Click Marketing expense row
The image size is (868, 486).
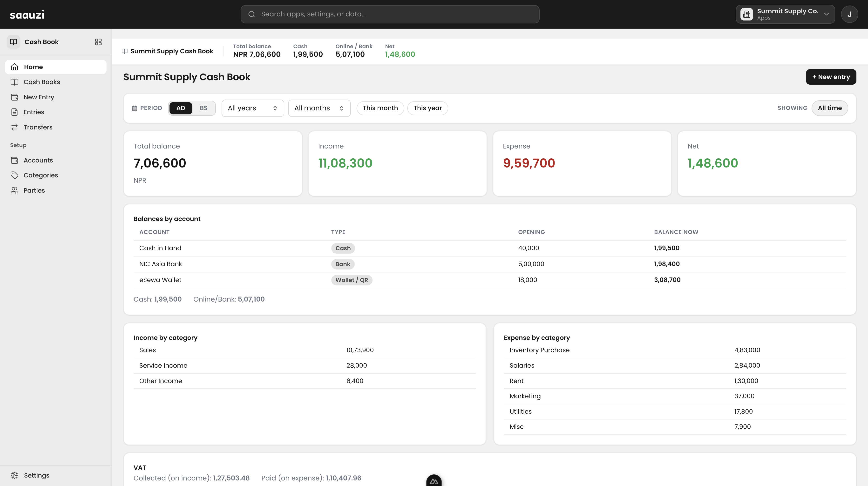click(x=675, y=396)
